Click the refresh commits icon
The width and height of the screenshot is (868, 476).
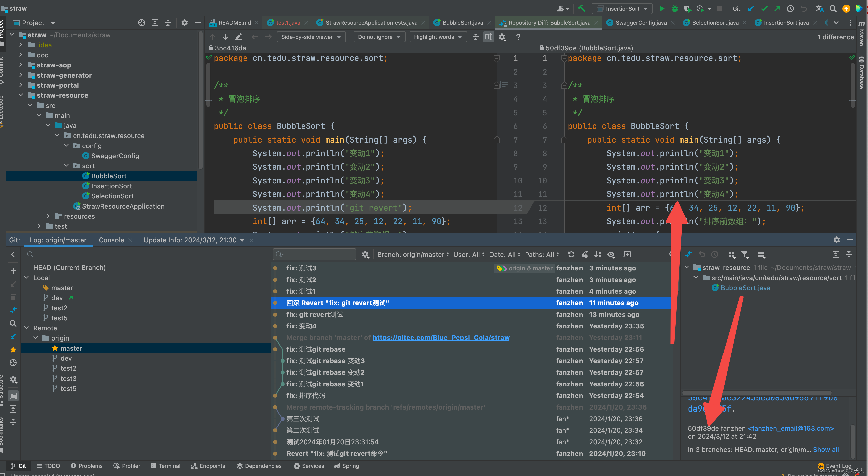(x=571, y=254)
